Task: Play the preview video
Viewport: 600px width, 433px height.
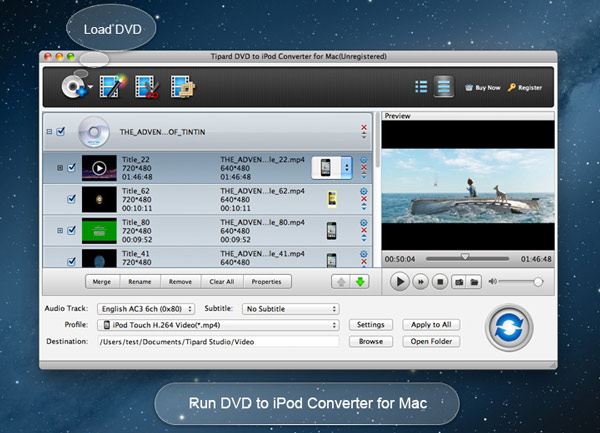Action: point(399,282)
